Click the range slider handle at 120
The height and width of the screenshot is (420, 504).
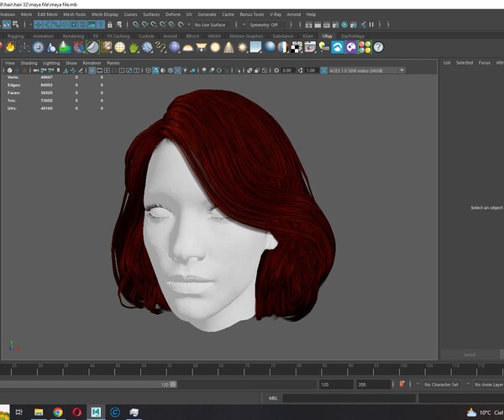click(173, 385)
